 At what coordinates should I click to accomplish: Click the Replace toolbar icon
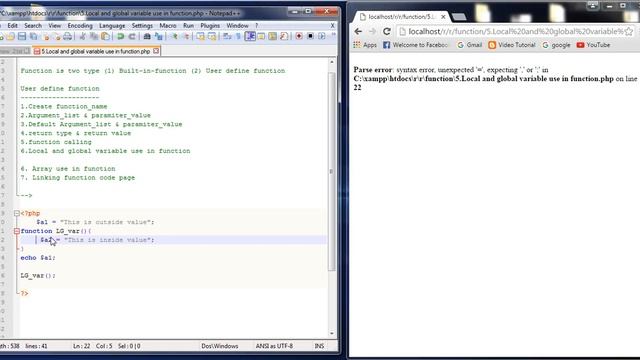pyautogui.click(x=158, y=37)
